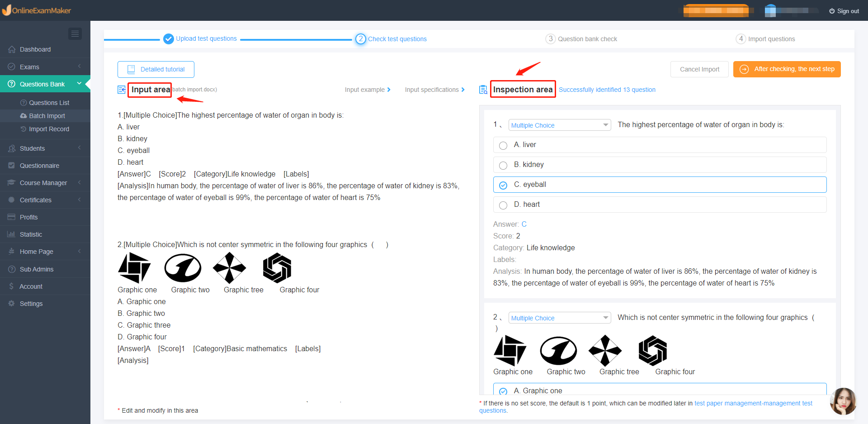Open Questions List menu item

(45, 103)
